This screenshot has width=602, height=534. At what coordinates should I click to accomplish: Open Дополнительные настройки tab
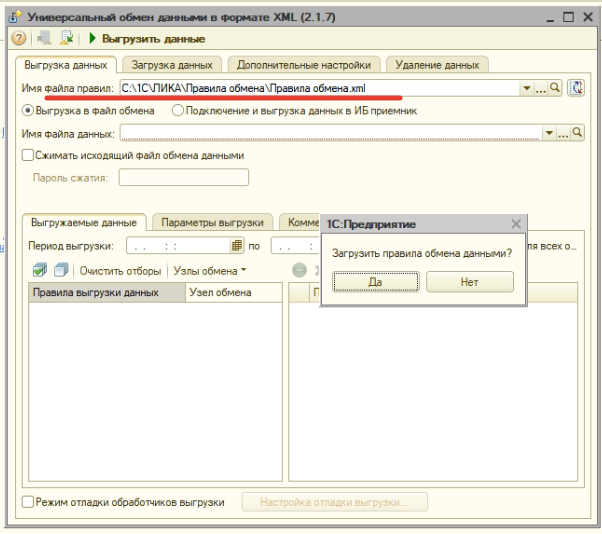coord(304,65)
